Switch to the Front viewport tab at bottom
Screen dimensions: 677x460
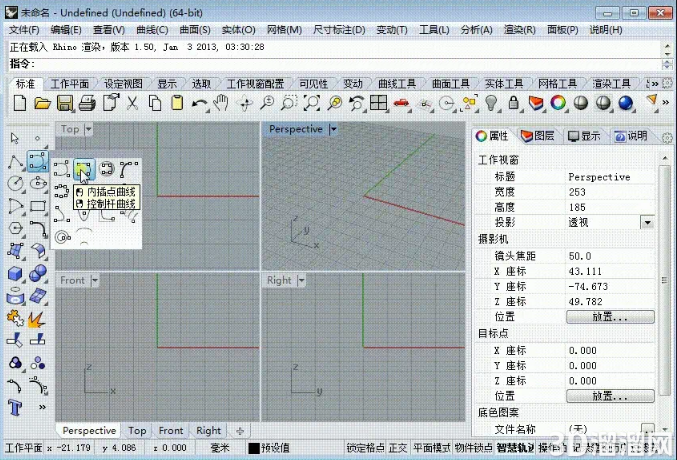pyautogui.click(x=171, y=431)
